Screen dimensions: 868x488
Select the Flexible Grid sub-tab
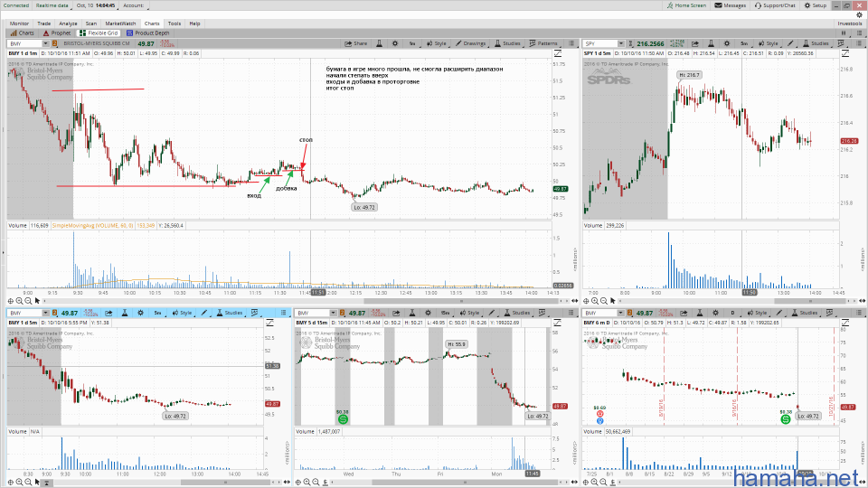[99, 33]
